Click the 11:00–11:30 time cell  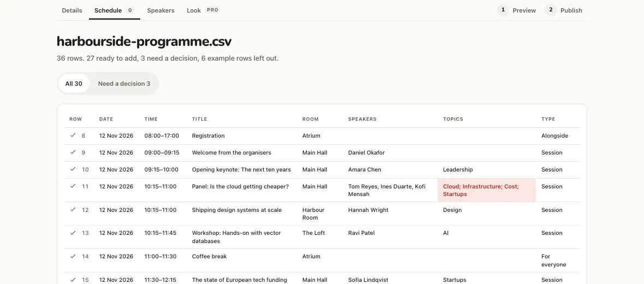tap(160, 256)
